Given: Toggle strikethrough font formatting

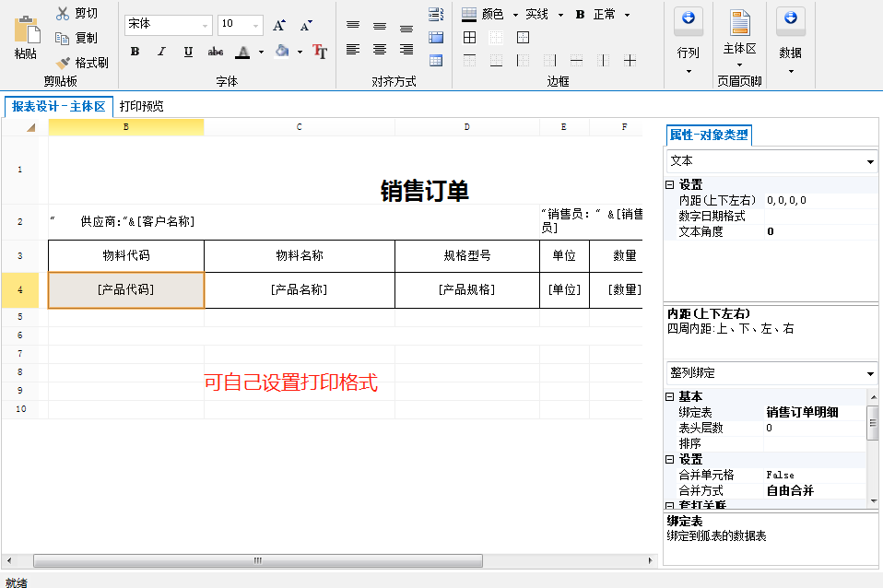Looking at the screenshot, I should (215, 52).
